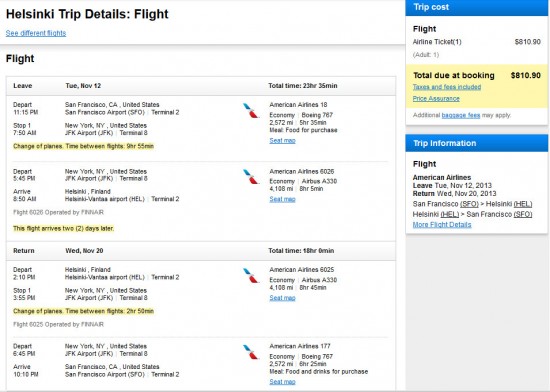Image resolution: width=550 pixels, height=392 pixels.
Task: View Seat map for flight 6026
Action: 282,199
